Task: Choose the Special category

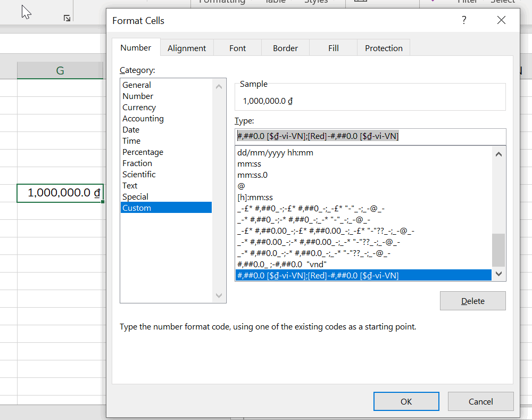Action: click(166, 197)
